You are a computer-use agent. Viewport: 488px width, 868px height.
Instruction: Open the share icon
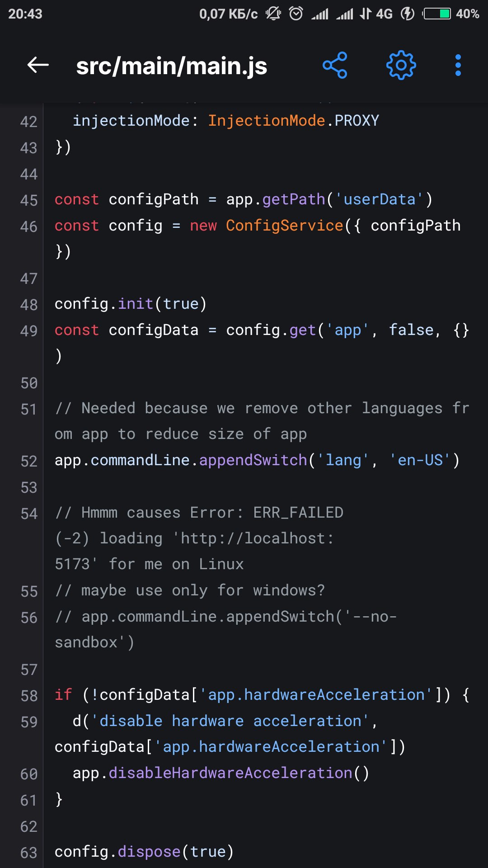tap(335, 66)
